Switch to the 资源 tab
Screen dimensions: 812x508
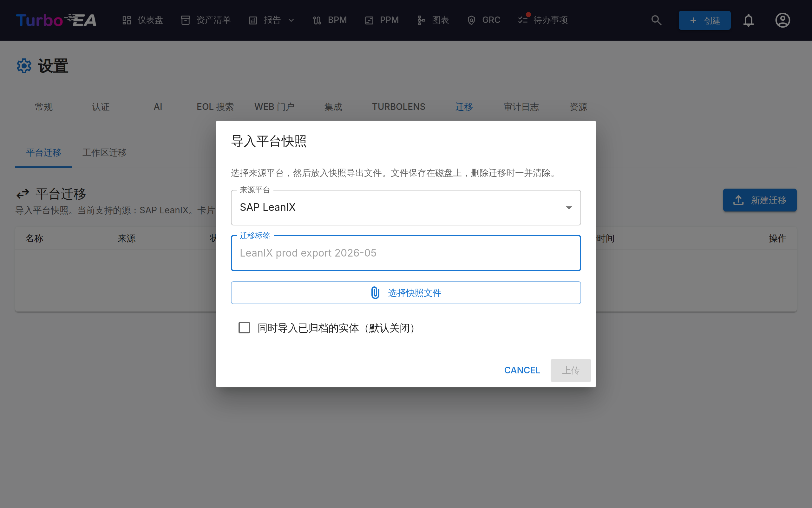click(579, 107)
